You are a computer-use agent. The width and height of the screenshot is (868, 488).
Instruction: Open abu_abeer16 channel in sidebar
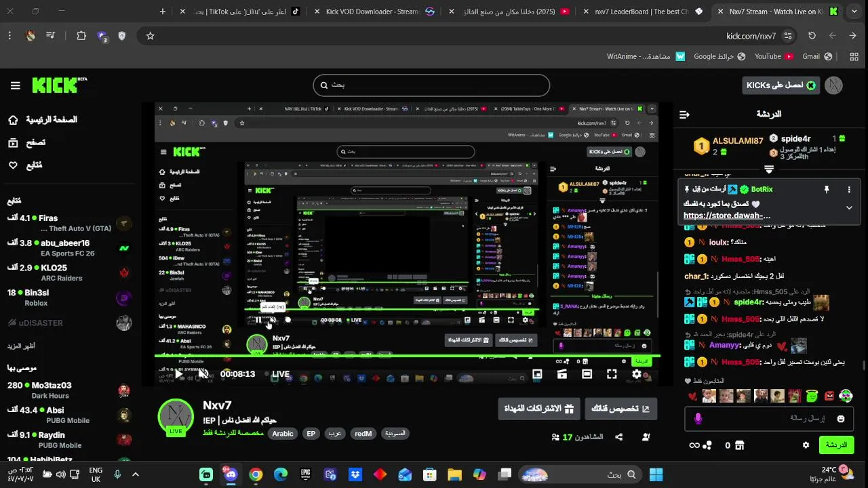pos(68,248)
